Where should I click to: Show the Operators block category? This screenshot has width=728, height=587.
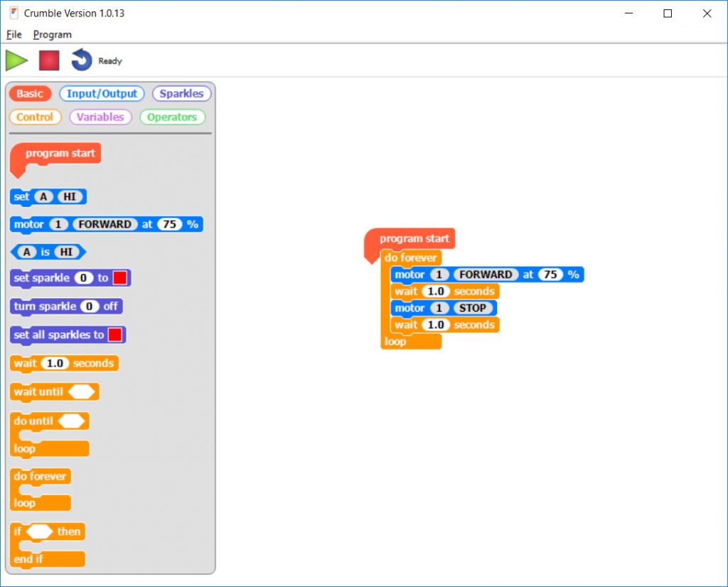click(172, 117)
